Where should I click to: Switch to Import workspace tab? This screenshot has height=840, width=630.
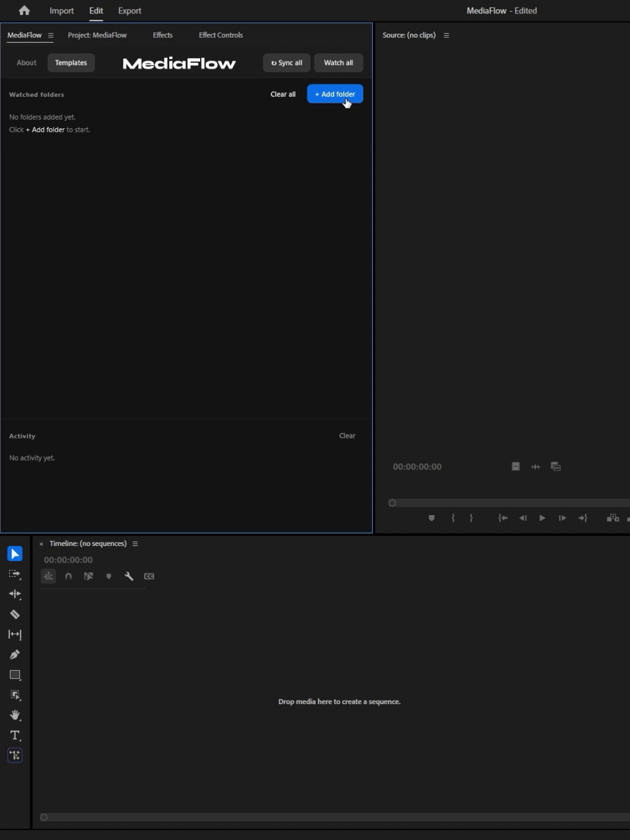point(62,10)
